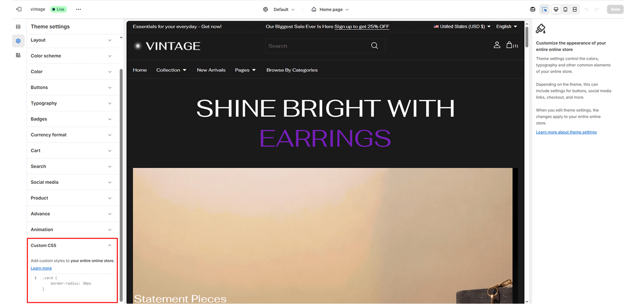Click the exit editor icon
This screenshot has width=644, height=304.
coord(19,9)
